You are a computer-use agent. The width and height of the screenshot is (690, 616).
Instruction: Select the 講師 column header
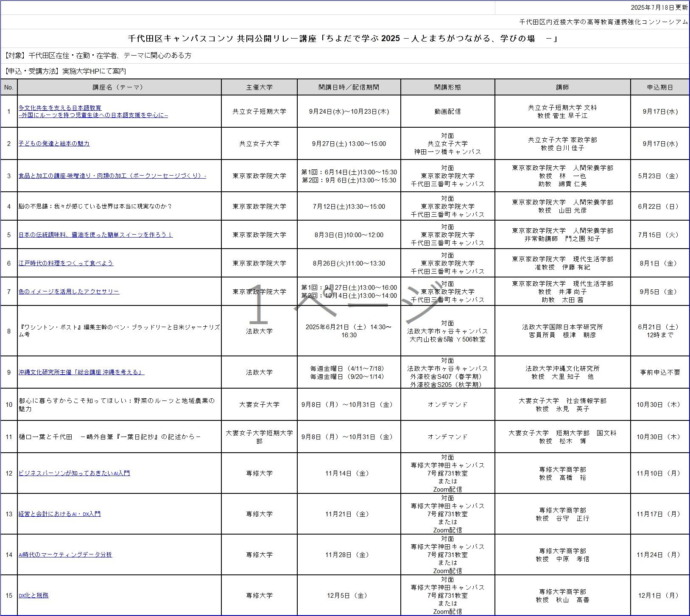pyautogui.click(x=562, y=87)
